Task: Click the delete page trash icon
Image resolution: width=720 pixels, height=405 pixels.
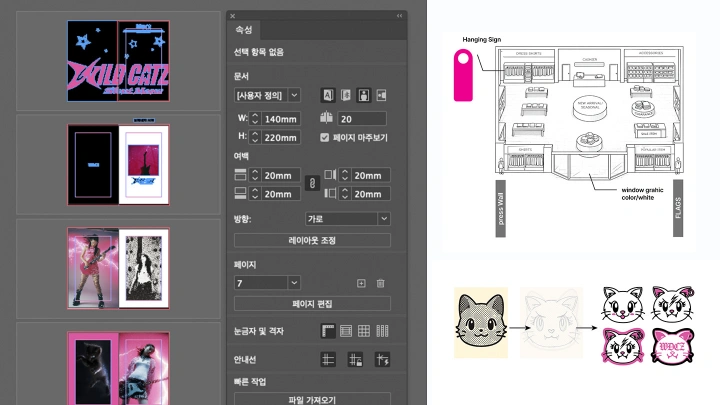Action: click(381, 283)
